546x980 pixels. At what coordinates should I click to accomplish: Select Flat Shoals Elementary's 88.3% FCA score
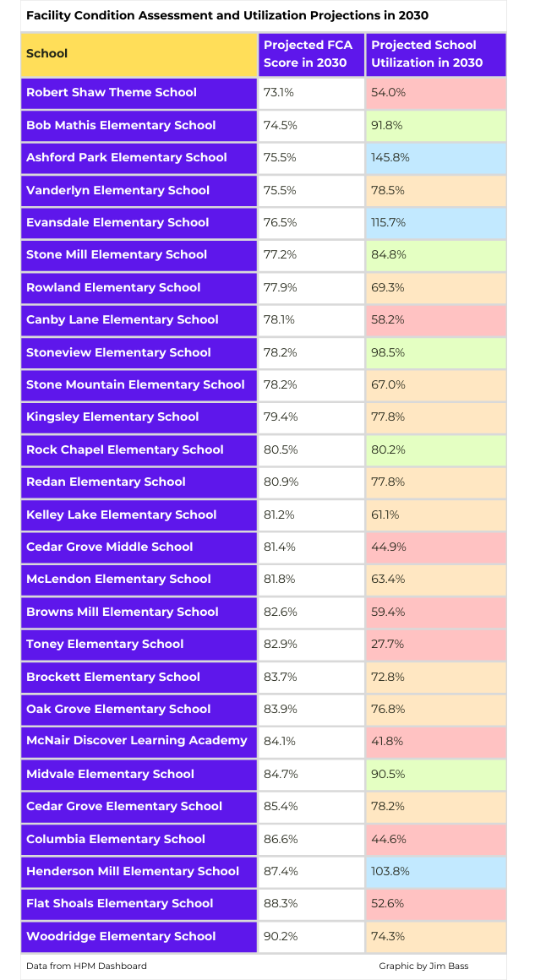[x=312, y=904]
